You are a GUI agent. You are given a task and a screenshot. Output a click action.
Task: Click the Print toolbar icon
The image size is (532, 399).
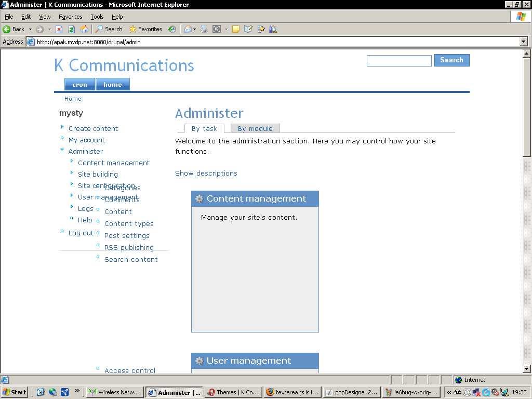pos(204,29)
